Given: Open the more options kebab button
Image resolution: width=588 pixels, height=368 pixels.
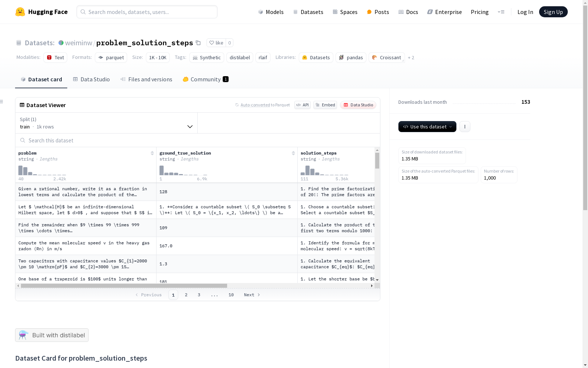Looking at the screenshot, I should pyautogui.click(x=465, y=127).
